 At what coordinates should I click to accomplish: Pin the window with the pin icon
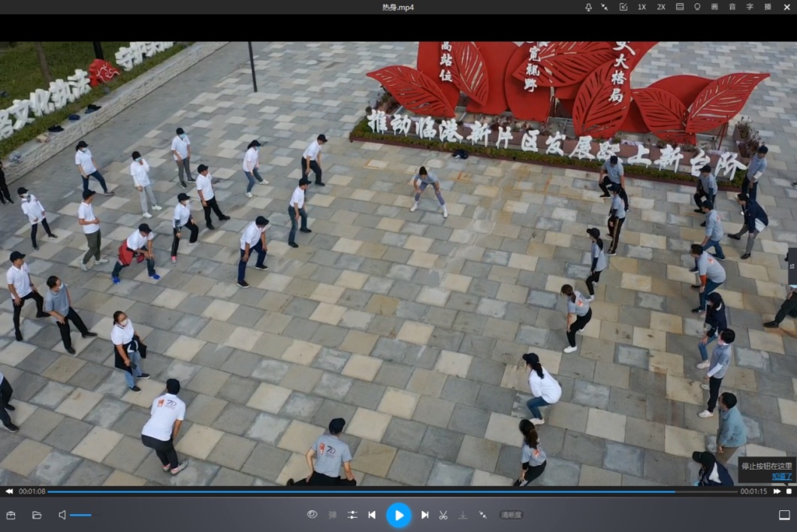coord(588,7)
